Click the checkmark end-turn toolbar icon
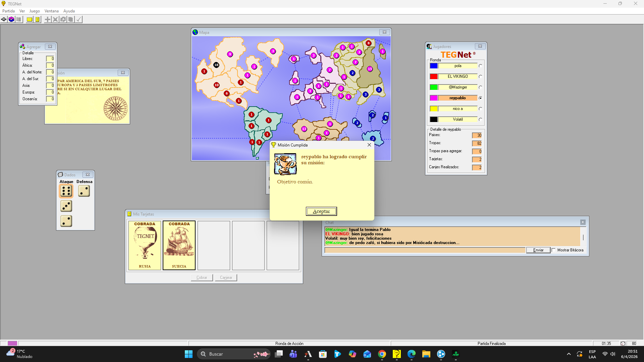 78,19
